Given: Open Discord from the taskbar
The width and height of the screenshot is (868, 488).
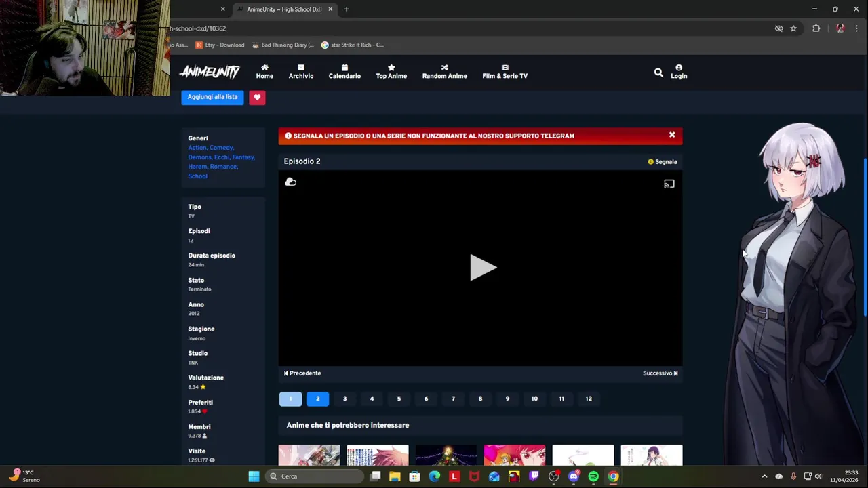Looking at the screenshot, I should (574, 476).
